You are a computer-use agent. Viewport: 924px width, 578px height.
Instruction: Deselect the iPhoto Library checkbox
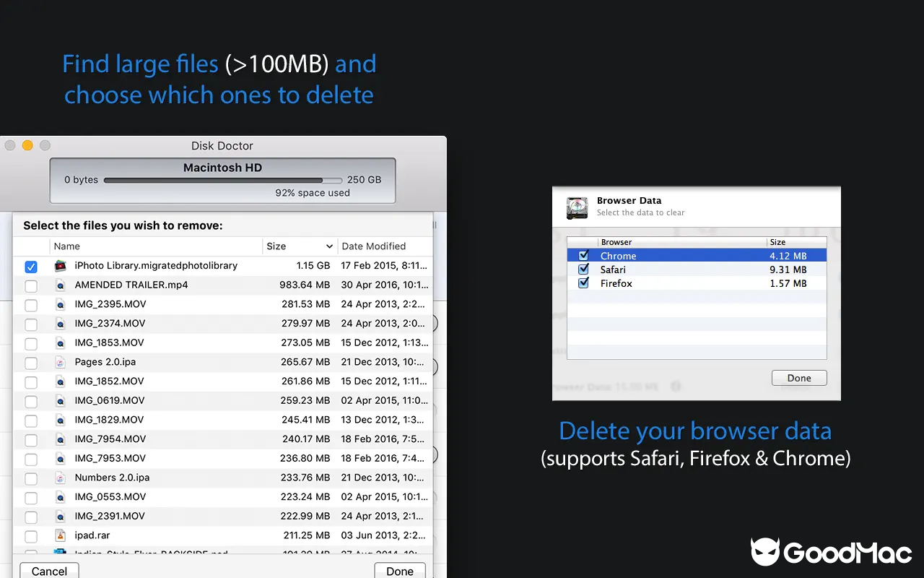[31, 266]
